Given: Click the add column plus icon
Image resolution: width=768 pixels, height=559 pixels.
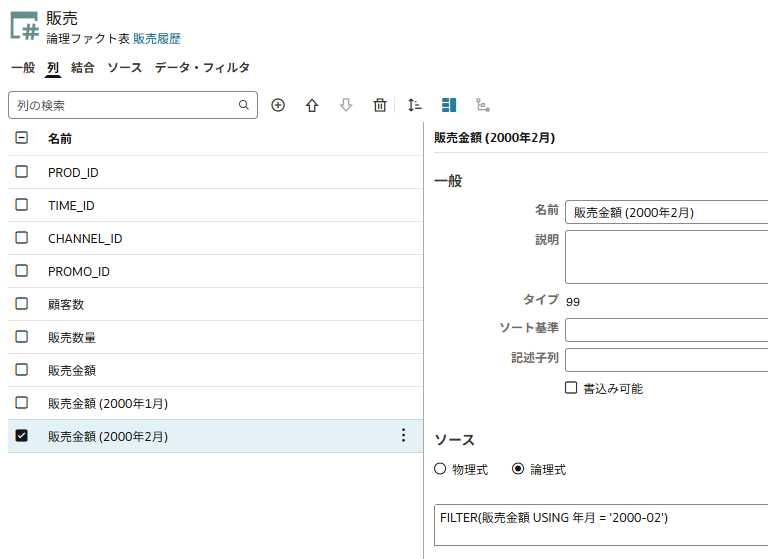Looking at the screenshot, I should click(x=278, y=105).
